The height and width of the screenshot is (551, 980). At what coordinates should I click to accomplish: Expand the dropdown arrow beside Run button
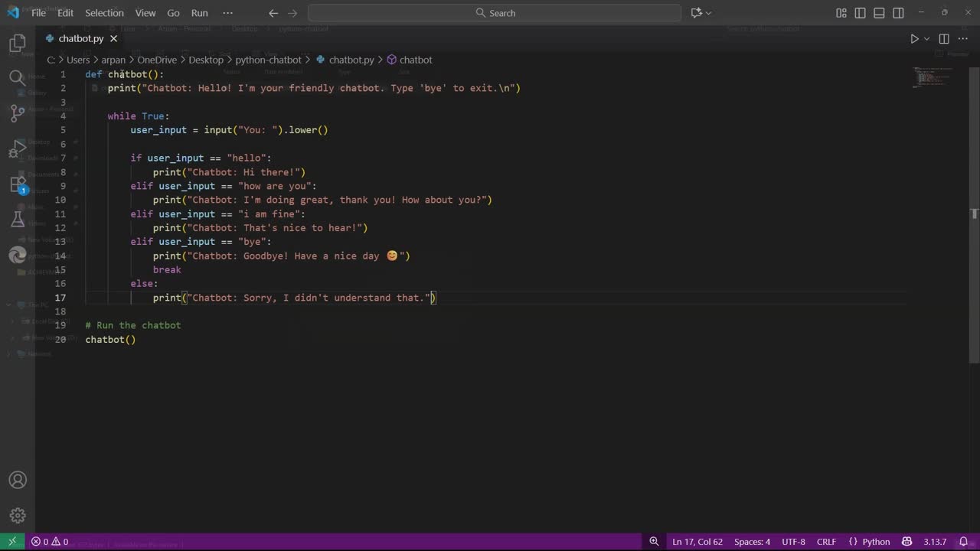pos(926,38)
